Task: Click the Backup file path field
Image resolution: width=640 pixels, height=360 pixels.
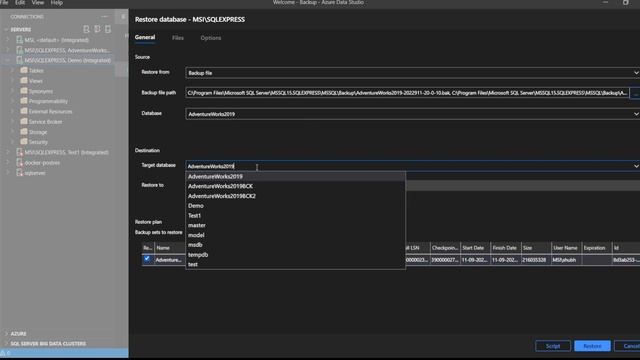Action: pos(407,93)
